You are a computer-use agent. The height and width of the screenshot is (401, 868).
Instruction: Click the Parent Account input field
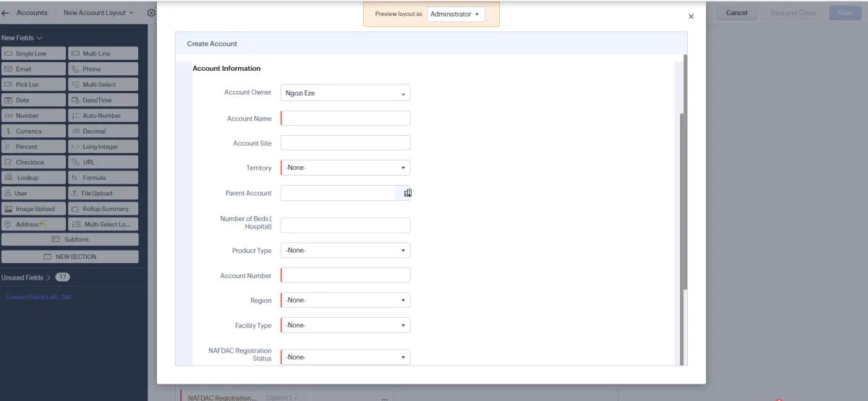[338, 193]
